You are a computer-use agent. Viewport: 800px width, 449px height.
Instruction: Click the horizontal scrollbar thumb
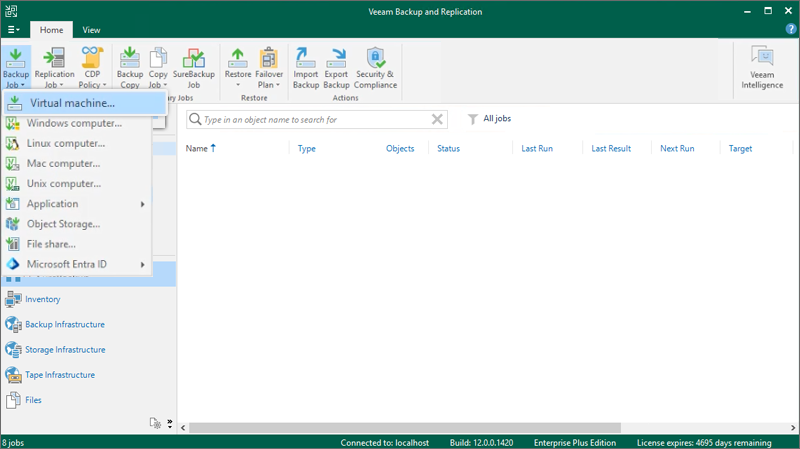pos(405,428)
